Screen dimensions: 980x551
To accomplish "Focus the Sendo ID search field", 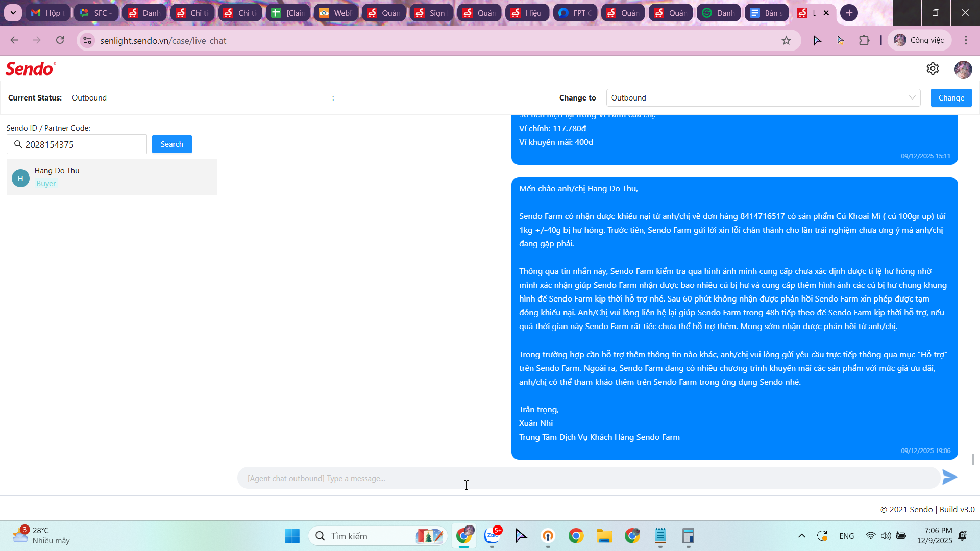I will (82, 145).
